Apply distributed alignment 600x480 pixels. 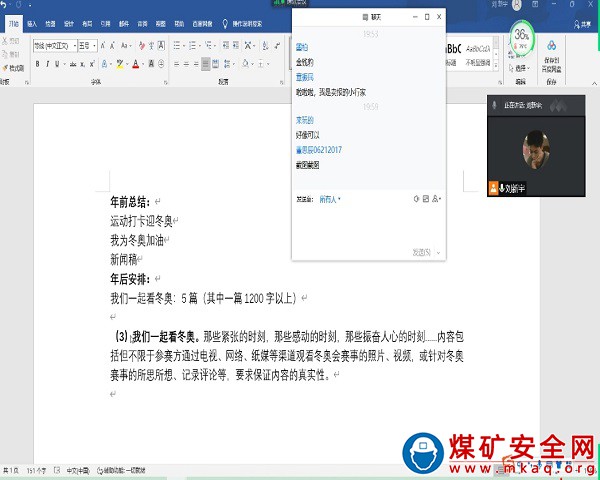215,64
